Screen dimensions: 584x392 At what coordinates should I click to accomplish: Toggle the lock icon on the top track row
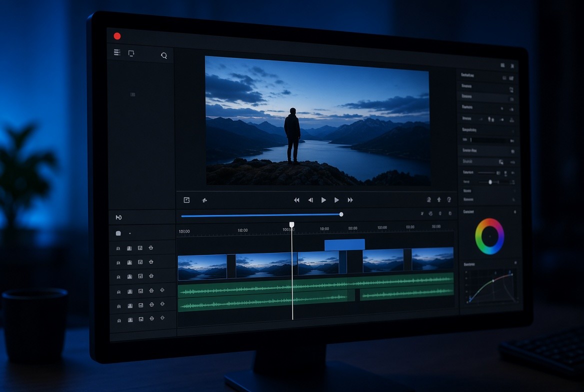click(151, 248)
